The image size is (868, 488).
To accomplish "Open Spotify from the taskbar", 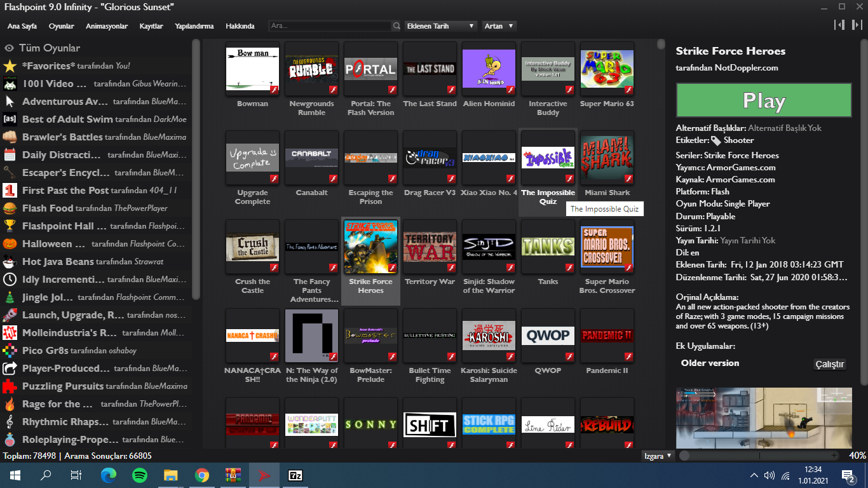I will click(140, 475).
